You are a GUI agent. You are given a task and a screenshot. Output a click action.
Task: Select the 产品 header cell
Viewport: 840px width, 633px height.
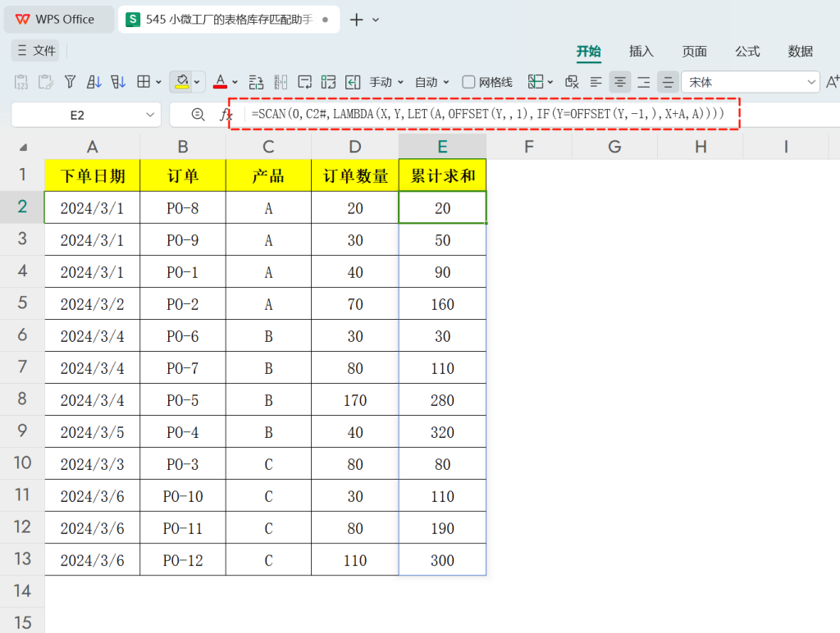tap(268, 175)
